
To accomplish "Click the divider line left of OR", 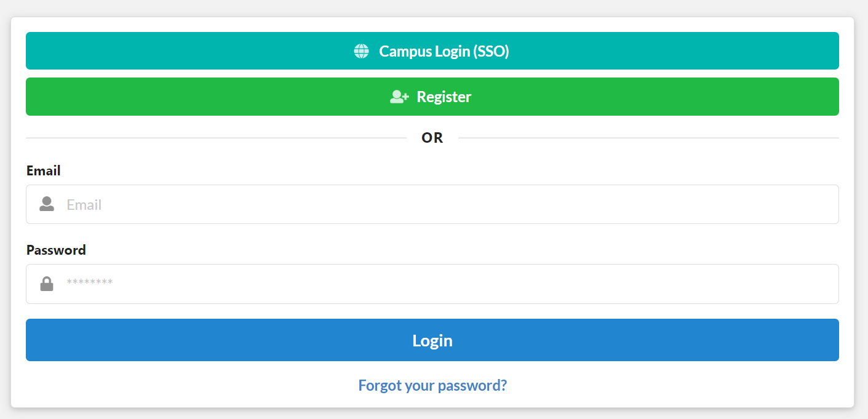I will tap(215, 138).
